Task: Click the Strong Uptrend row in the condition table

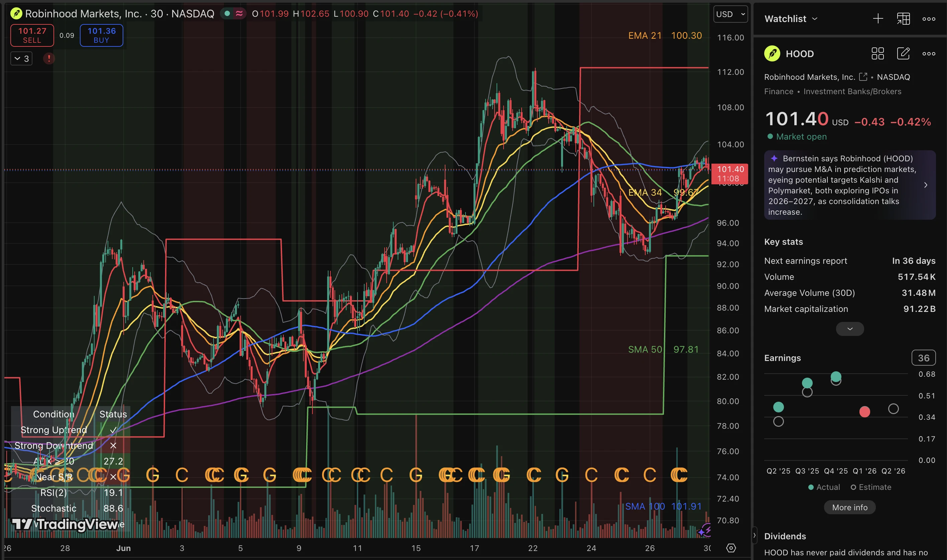Action: [71, 430]
